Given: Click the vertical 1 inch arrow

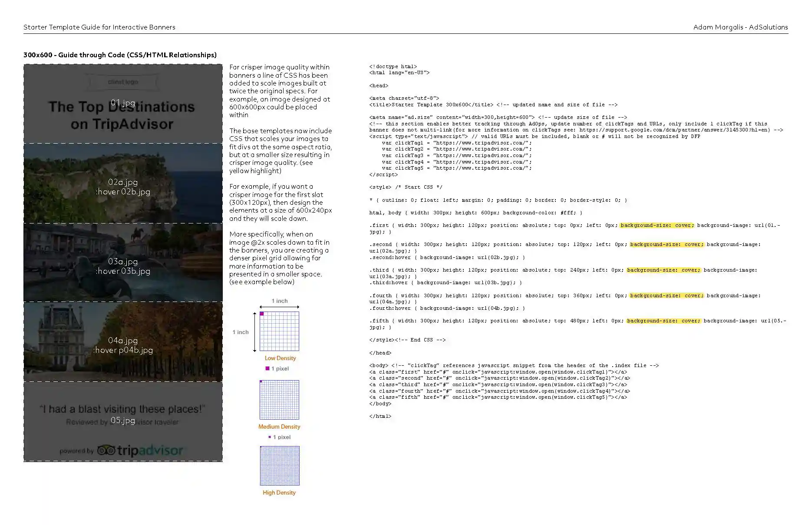Looking at the screenshot, I should pos(255,332).
